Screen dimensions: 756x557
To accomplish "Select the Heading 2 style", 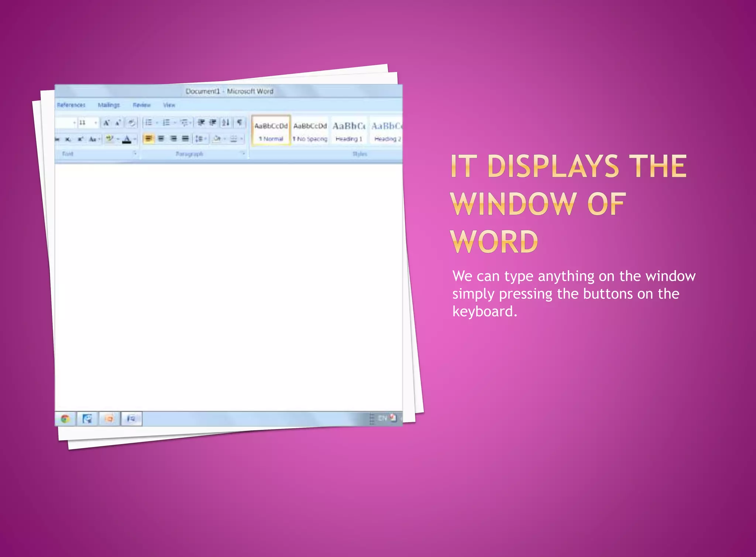I will point(386,130).
